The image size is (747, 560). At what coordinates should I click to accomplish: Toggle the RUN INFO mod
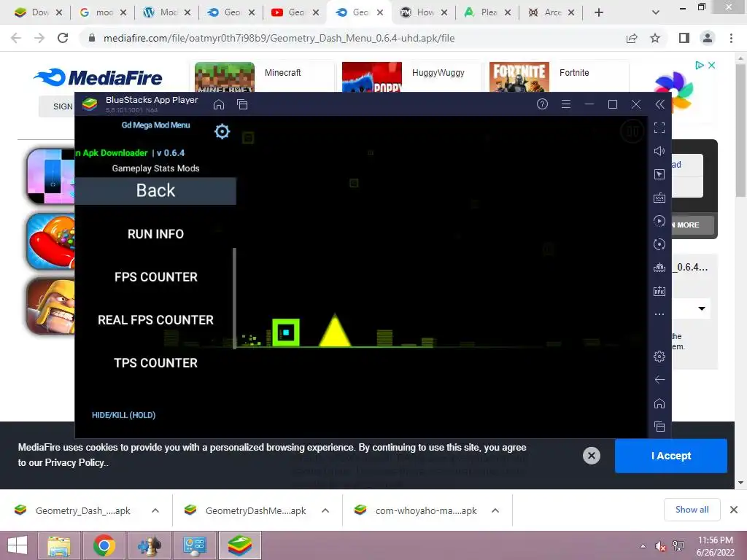click(155, 234)
